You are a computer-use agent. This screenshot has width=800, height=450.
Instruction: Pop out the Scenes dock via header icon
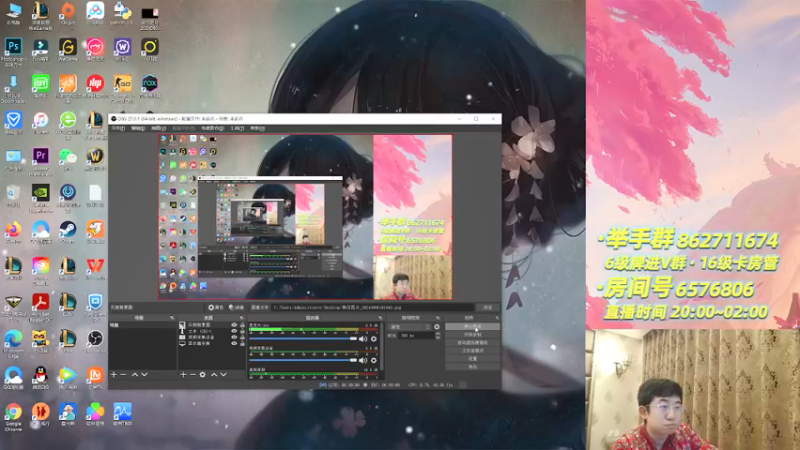point(171,318)
